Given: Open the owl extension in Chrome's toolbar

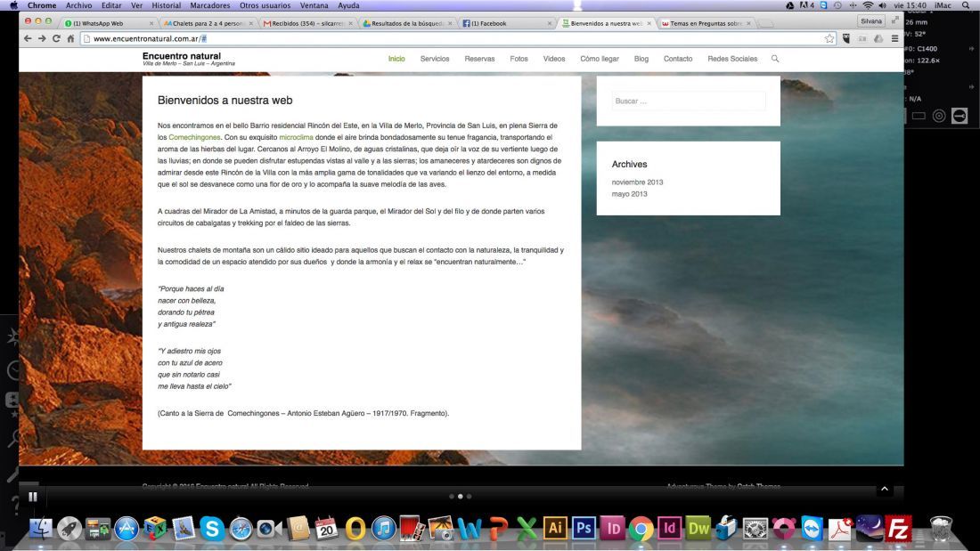Looking at the screenshot, I should pyautogui.click(x=847, y=39).
